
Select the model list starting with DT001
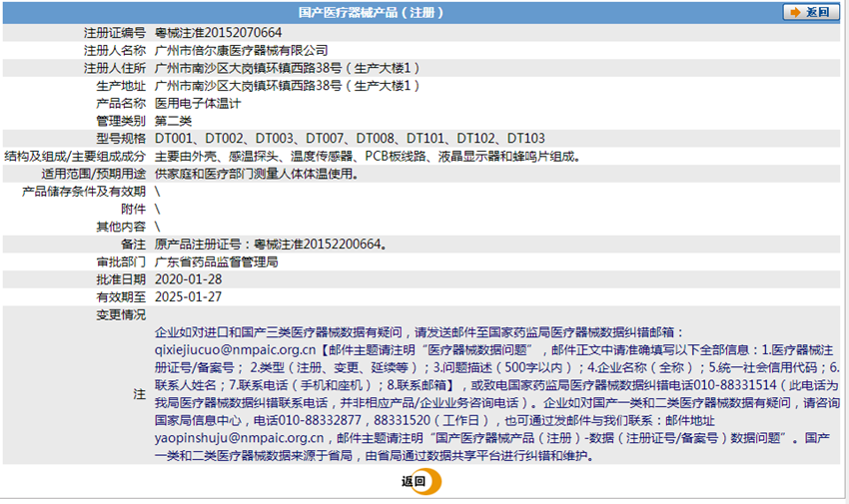coord(350,139)
